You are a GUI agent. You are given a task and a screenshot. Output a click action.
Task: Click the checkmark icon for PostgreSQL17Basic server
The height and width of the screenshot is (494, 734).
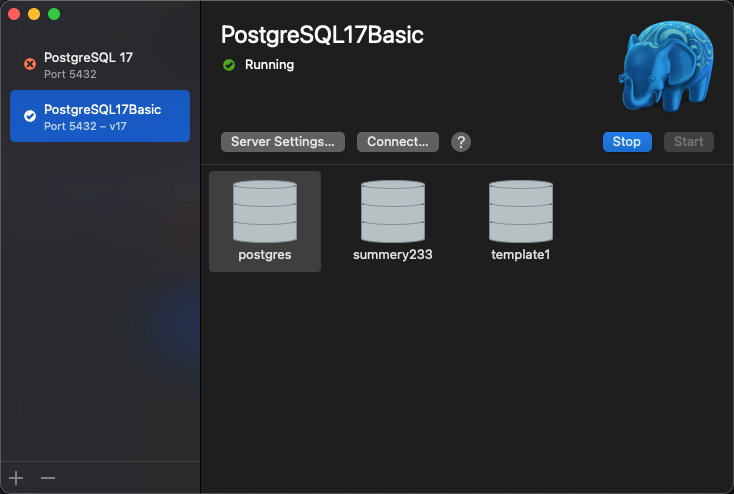click(x=30, y=116)
